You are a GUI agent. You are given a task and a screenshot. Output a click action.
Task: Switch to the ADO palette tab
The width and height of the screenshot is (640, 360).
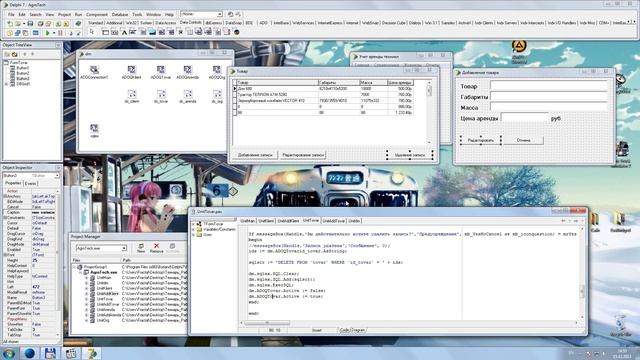263,23
